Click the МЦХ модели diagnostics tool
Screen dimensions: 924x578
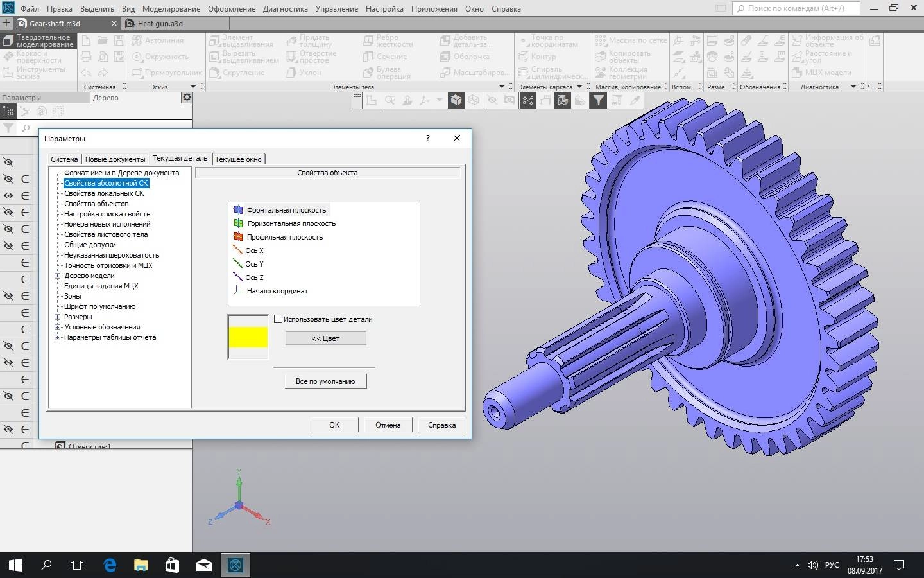[821, 73]
